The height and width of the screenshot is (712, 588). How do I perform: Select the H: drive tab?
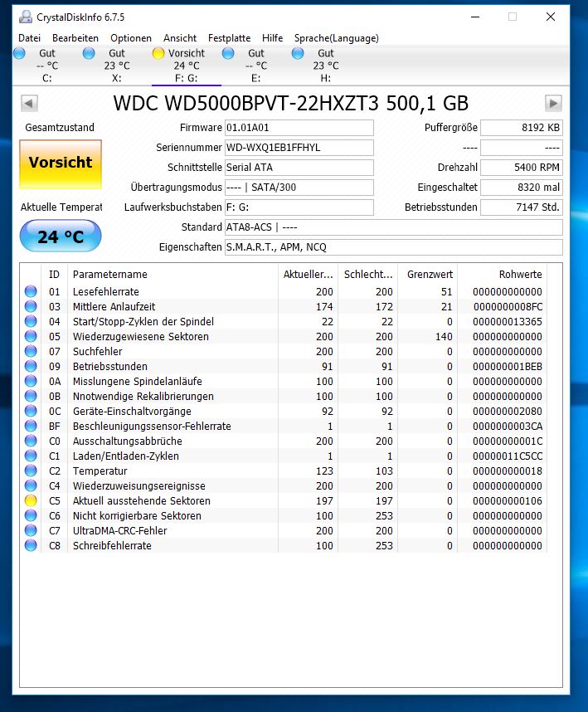pos(325,66)
